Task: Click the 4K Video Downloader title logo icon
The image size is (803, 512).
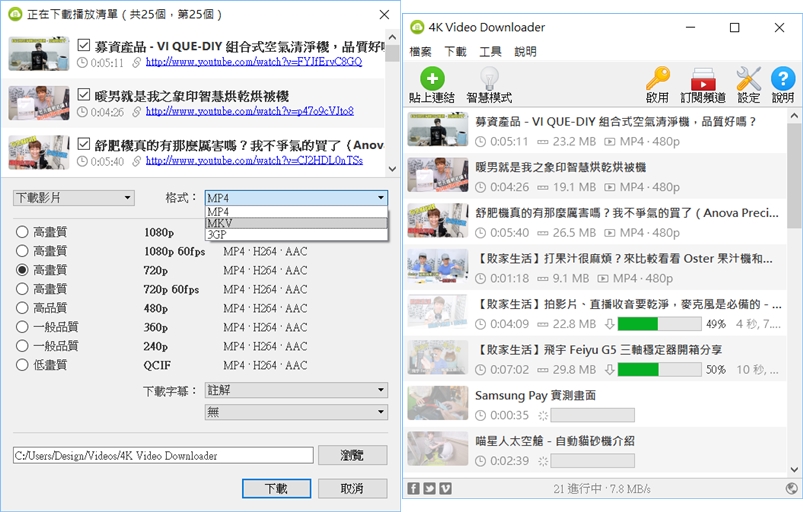Action: click(417, 27)
